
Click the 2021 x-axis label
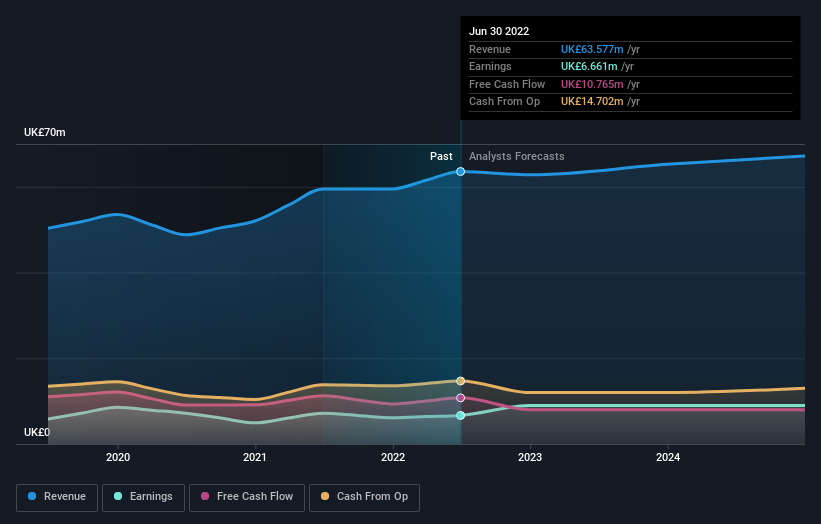(x=255, y=458)
